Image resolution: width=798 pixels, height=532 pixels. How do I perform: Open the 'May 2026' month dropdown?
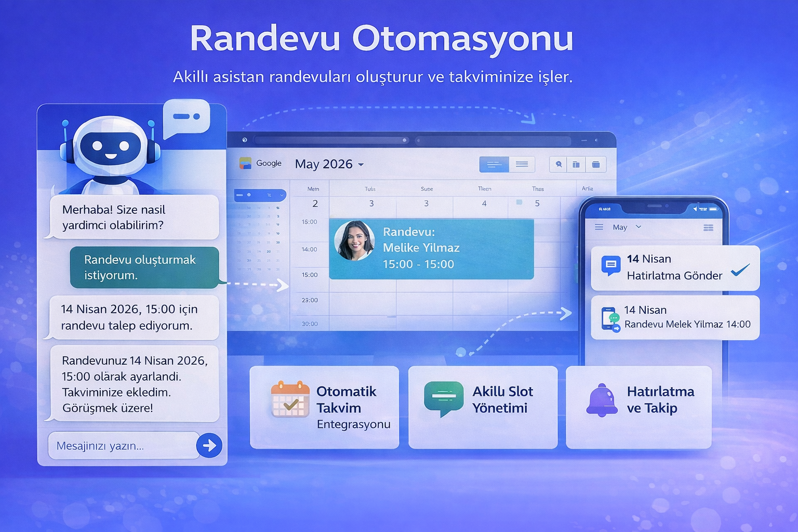329,164
